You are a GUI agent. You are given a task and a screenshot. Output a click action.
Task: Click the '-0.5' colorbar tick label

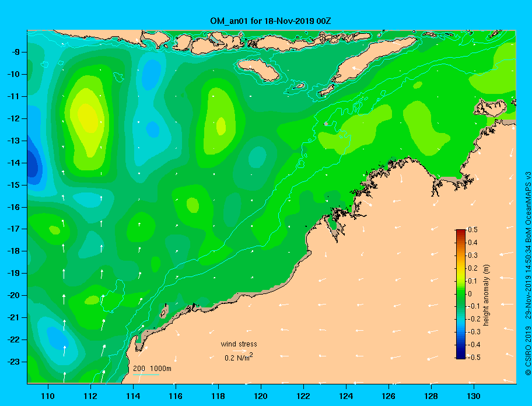click(x=474, y=358)
